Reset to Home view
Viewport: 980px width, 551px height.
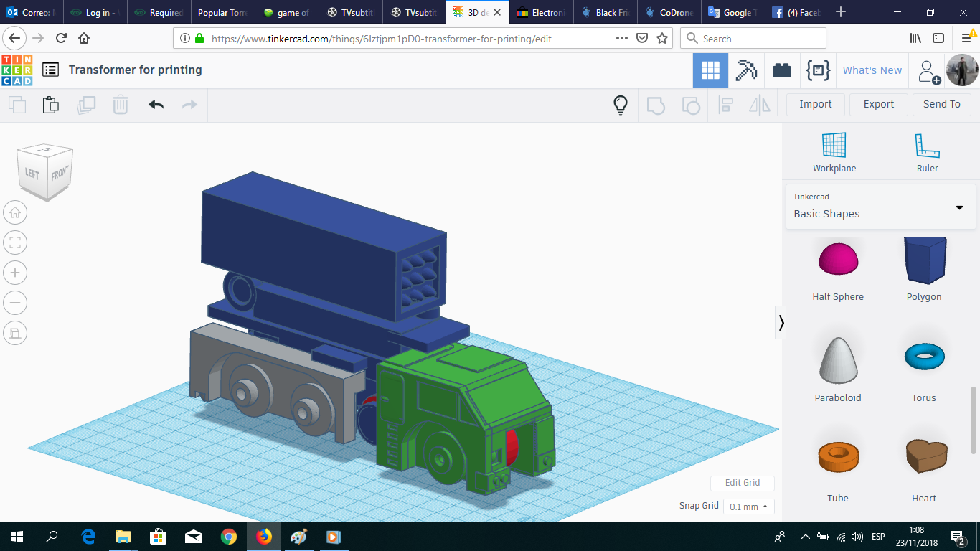[15, 212]
